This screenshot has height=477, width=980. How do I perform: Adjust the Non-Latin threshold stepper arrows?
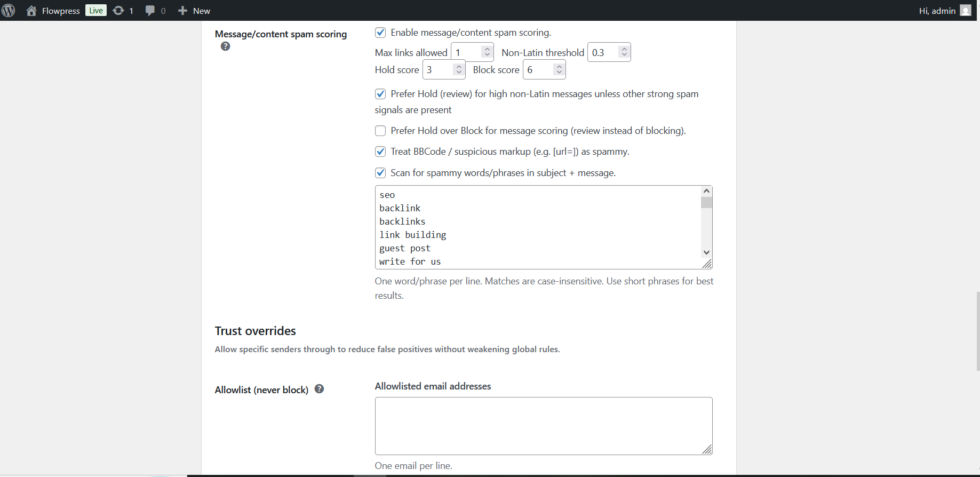click(x=624, y=52)
